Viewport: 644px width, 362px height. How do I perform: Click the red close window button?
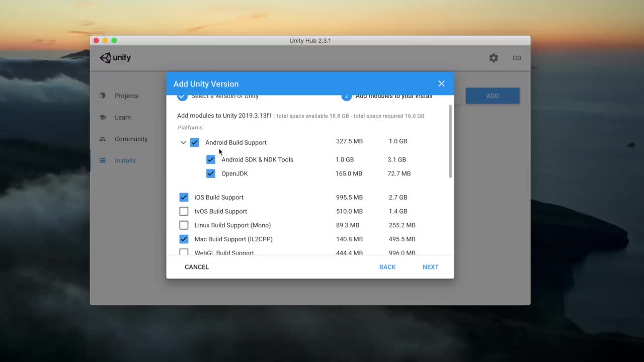[x=96, y=41]
